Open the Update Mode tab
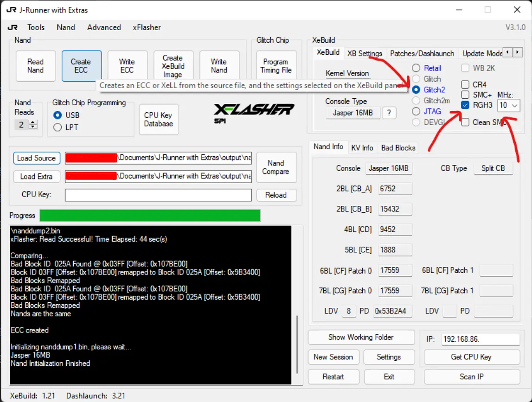 pos(482,53)
